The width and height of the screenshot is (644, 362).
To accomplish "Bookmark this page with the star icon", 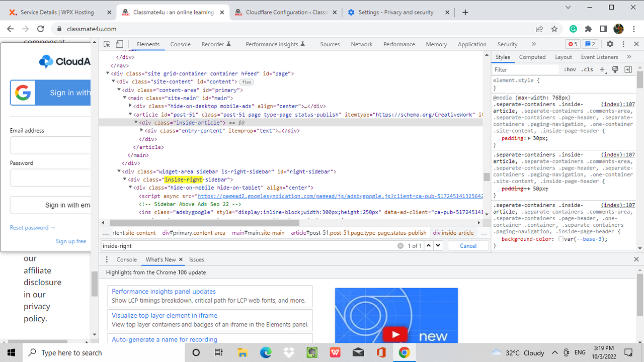I will coord(554,29).
